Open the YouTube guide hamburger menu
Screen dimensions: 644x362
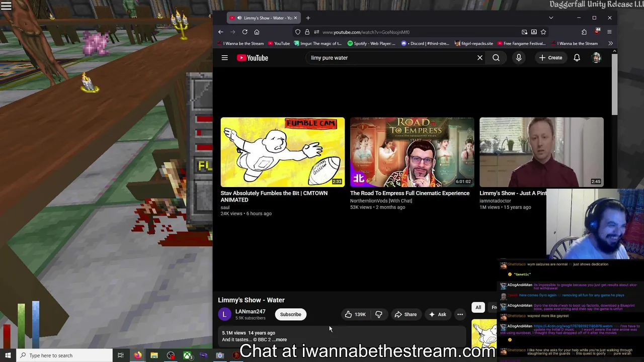click(x=224, y=58)
